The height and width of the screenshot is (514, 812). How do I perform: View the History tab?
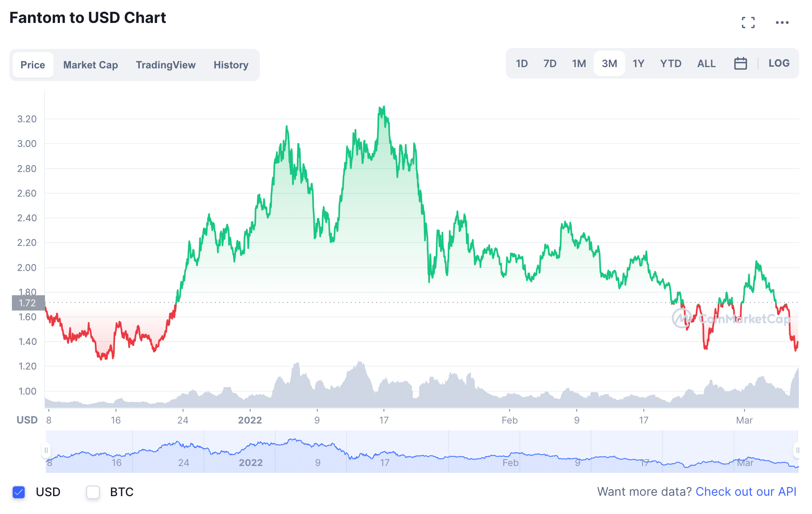231,65
